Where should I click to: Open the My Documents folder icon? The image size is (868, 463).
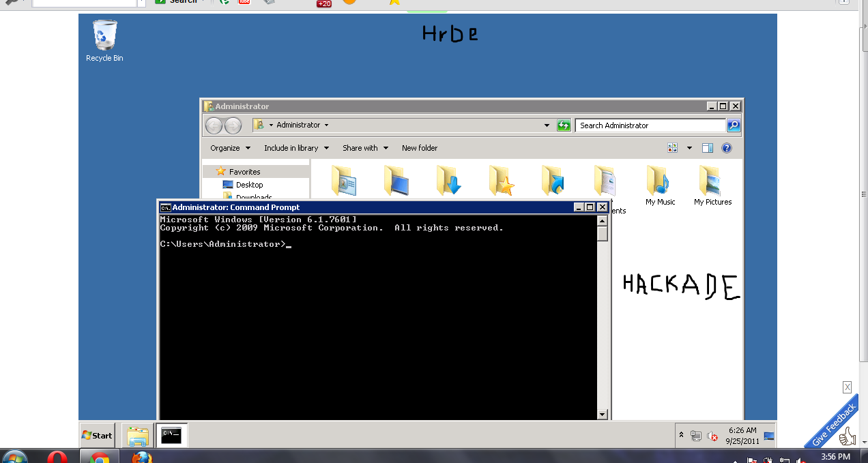607,181
